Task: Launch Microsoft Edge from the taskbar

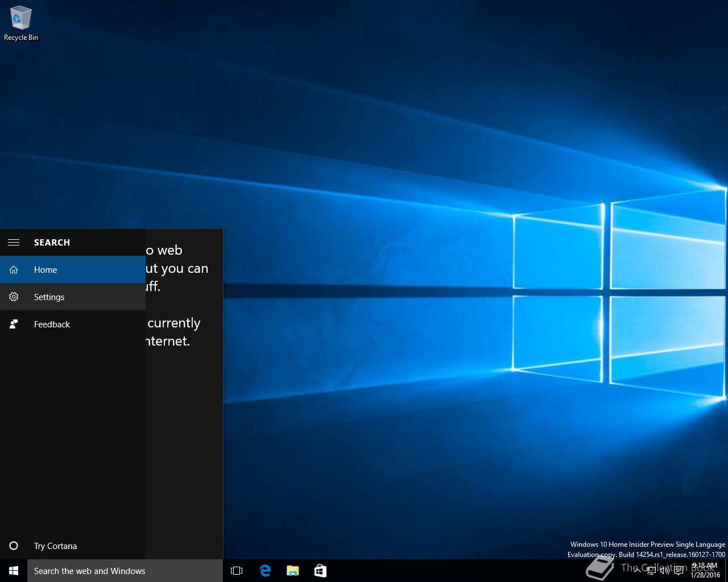Action: [x=265, y=571]
